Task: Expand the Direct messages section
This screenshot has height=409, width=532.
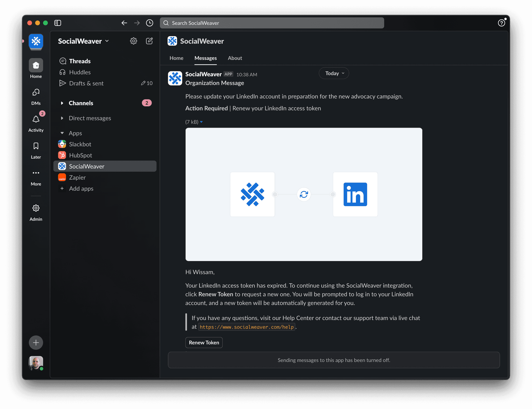Action: click(62, 118)
